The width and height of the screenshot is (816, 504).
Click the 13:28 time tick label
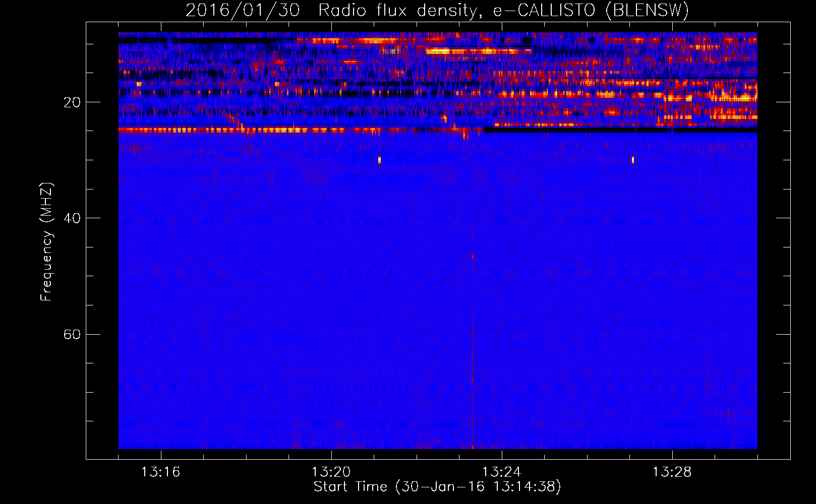pos(672,472)
